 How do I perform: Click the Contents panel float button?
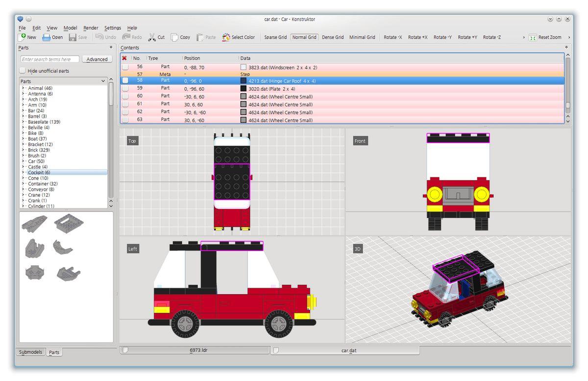566,48
